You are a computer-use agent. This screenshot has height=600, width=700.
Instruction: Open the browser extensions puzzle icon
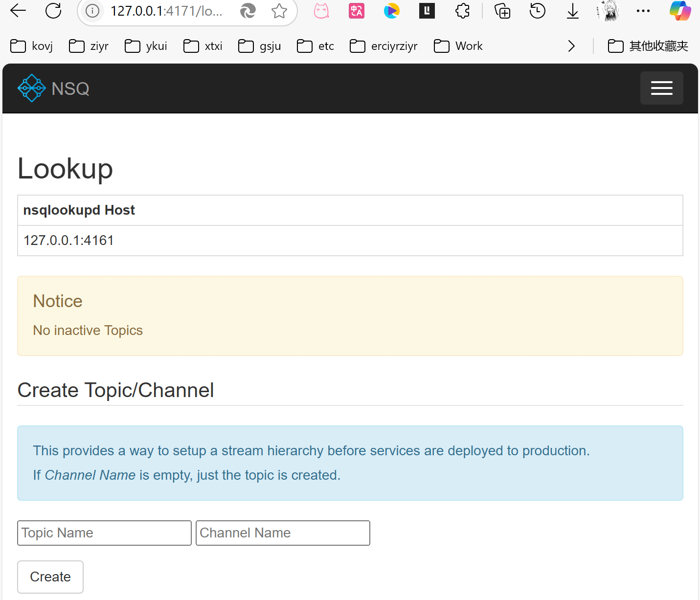[462, 11]
